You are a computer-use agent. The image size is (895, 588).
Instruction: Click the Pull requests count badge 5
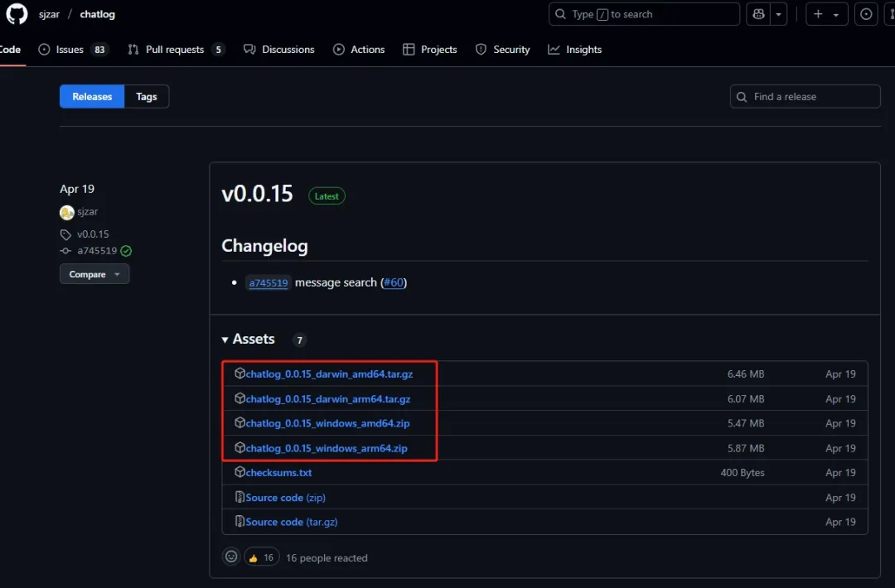click(218, 50)
